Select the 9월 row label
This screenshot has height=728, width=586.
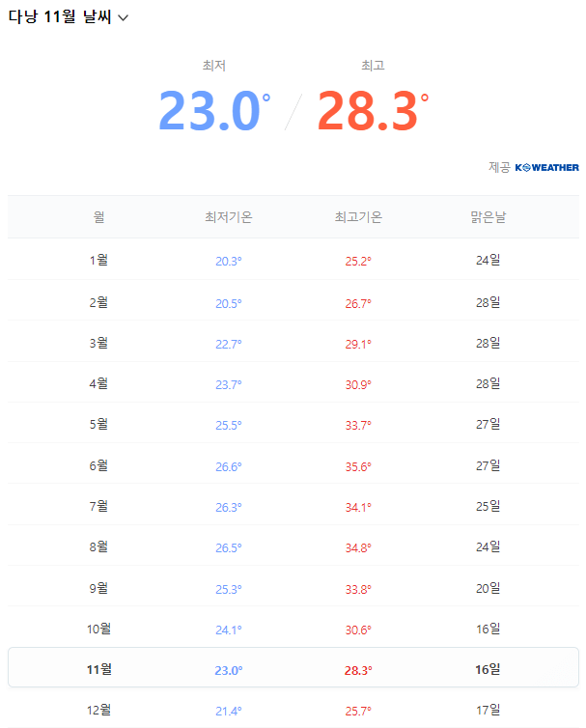(x=98, y=588)
